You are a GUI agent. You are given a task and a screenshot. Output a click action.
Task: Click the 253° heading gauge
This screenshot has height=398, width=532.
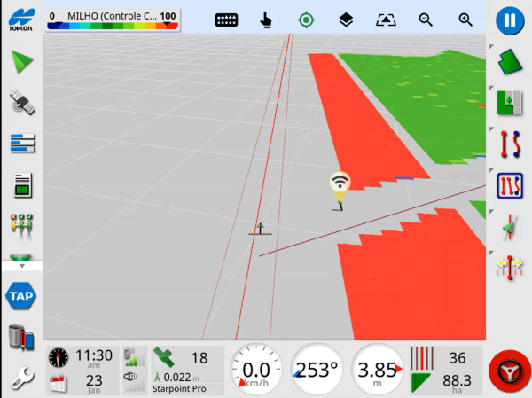click(317, 370)
